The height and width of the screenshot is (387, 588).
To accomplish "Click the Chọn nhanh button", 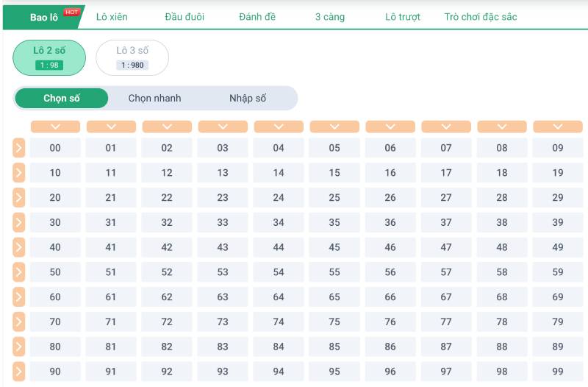I will pyautogui.click(x=154, y=98).
